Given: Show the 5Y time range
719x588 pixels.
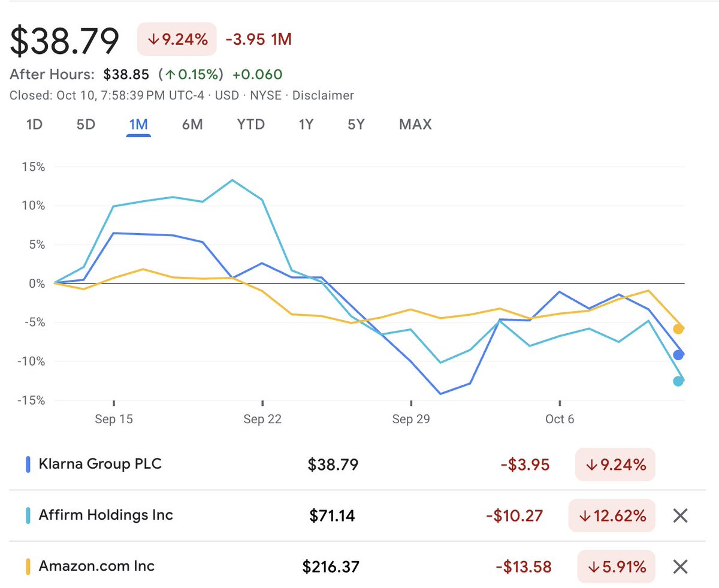Looking at the screenshot, I should [x=356, y=125].
